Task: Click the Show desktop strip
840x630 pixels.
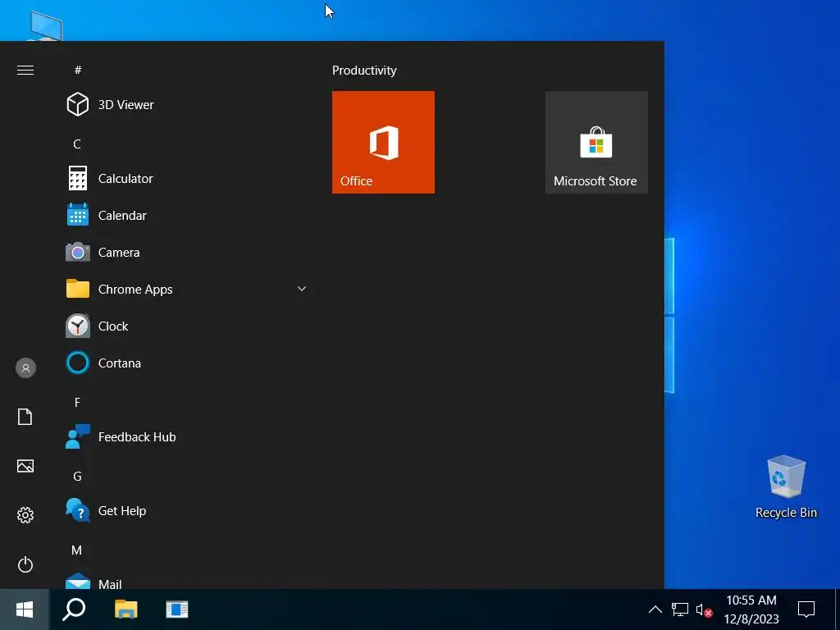Action: pyautogui.click(x=838, y=609)
